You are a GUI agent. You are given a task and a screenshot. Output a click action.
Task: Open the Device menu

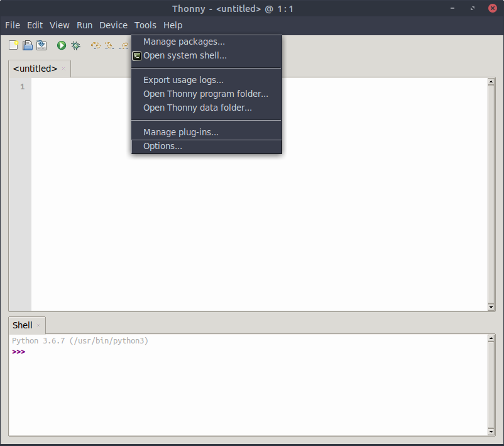coord(114,25)
